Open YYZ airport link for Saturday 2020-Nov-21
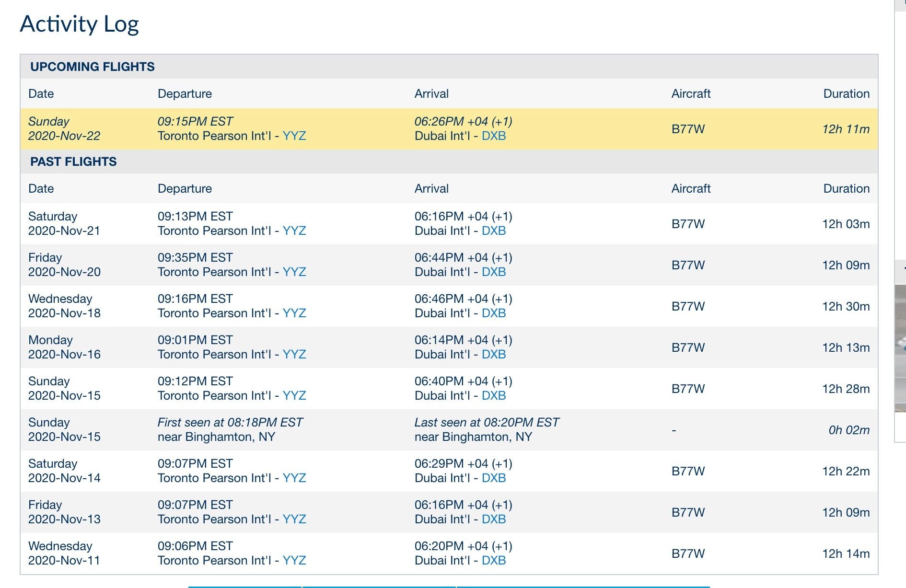This screenshot has width=906, height=588. tap(294, 231)
